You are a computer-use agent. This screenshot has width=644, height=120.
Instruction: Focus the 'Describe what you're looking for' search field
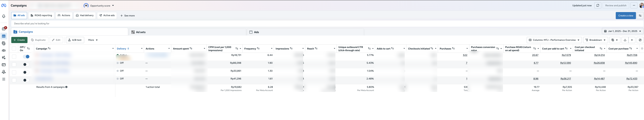(x=327, y=24)
